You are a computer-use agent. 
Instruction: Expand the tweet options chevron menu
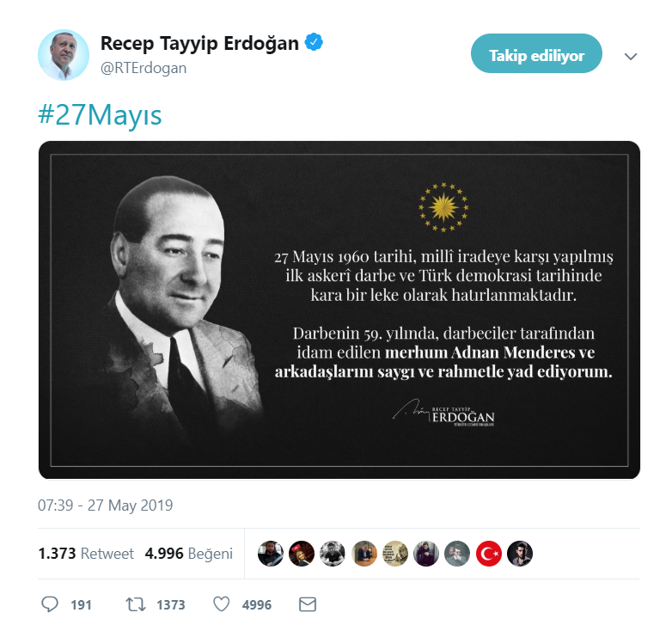[631, 56]
